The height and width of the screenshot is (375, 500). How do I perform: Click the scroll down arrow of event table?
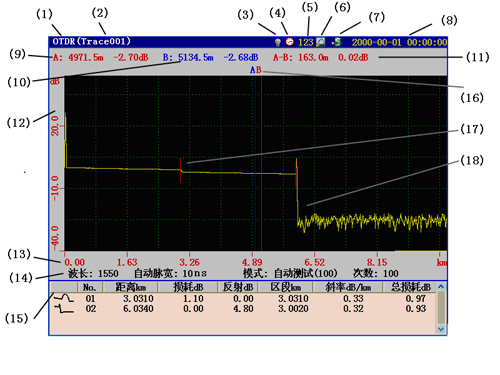point(441,329)
